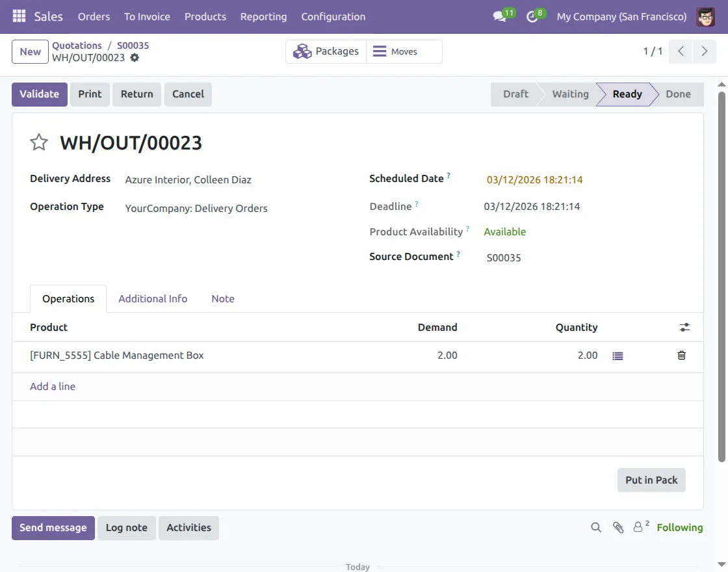Open the Activities button in chatter
728x572 pixels.
(x=188, y=528)
